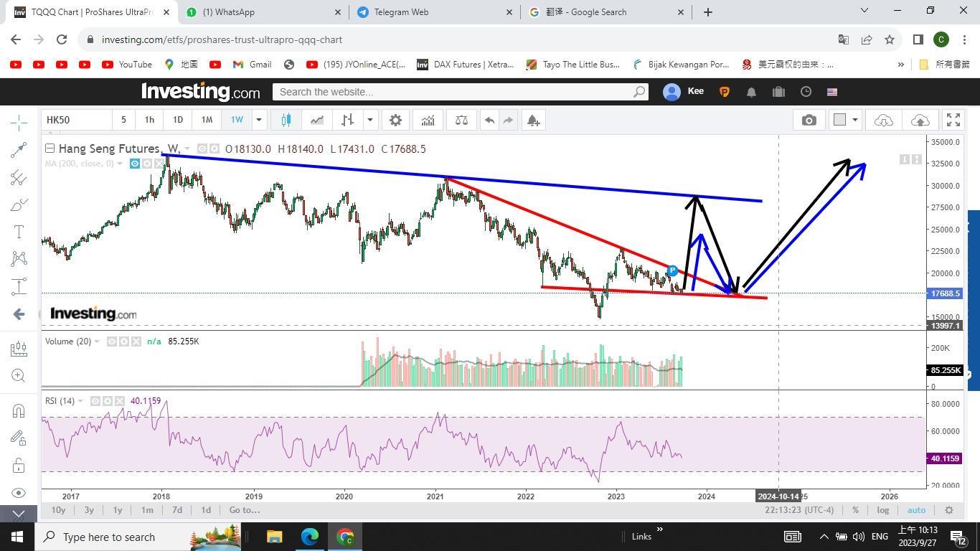Enter fullscreen chart mode
Image resolution: width=980 pixels, height=551 pixels.
tap(953, 120)
